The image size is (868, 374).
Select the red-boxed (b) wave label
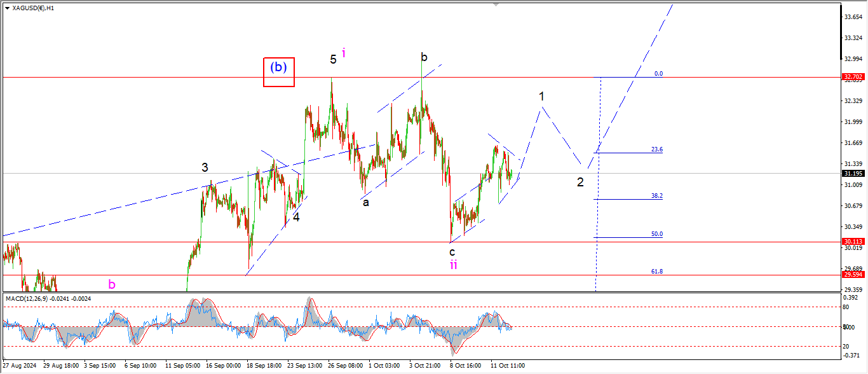(x=280, y=67)
